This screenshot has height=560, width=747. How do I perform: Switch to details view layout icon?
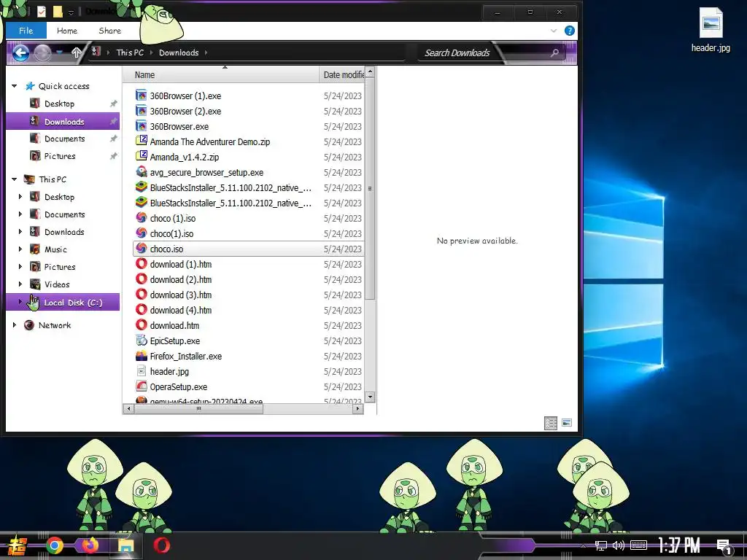(x=551, y=423)
